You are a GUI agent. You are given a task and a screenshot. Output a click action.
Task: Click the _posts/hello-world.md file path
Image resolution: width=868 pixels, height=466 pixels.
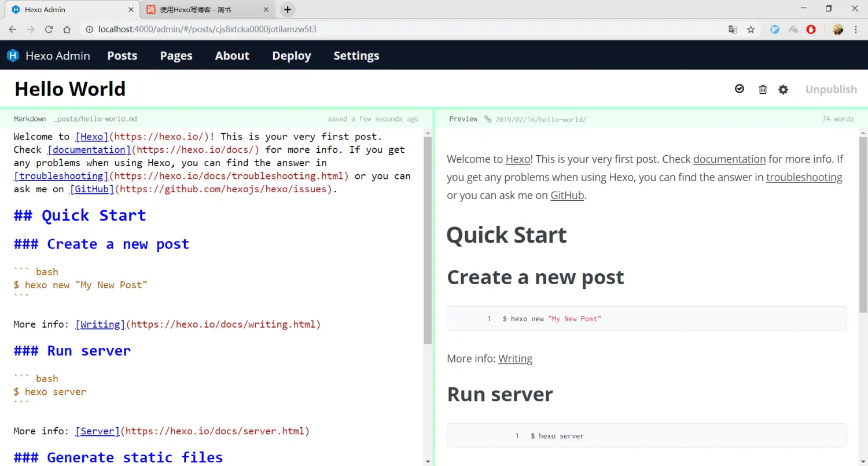click(95, 119)
